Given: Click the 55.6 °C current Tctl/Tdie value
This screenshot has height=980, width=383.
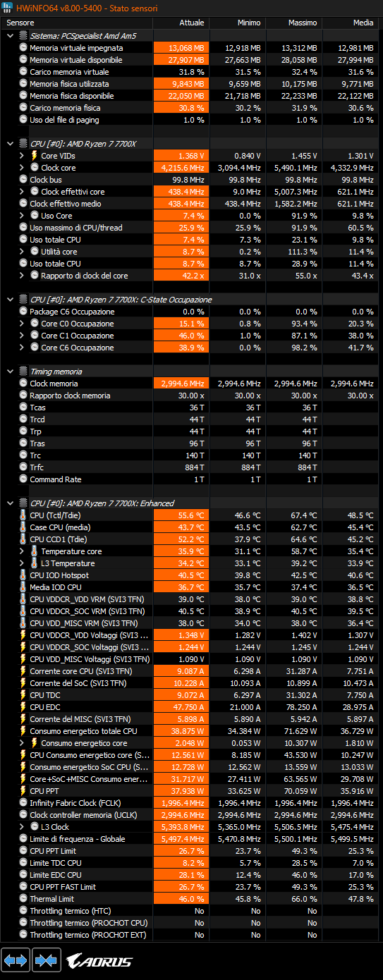Looking at the screenshot, I should coord(181,515).
